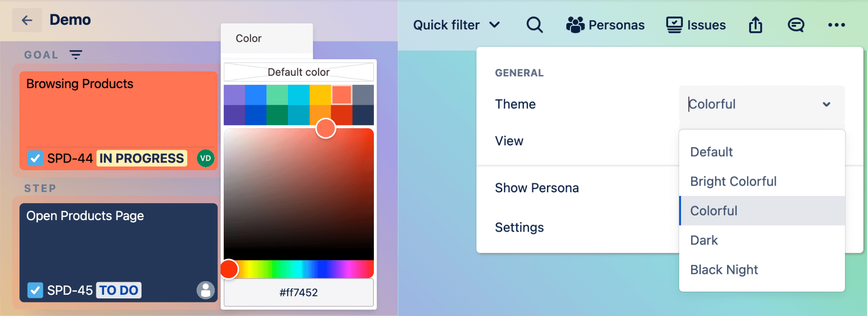Open the Issues panel
This screenshot has height=316, width=868.
point(696,25)
